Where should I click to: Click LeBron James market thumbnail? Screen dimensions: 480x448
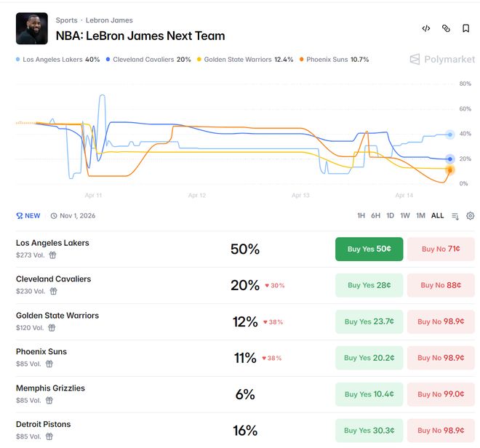coord(32,28)
